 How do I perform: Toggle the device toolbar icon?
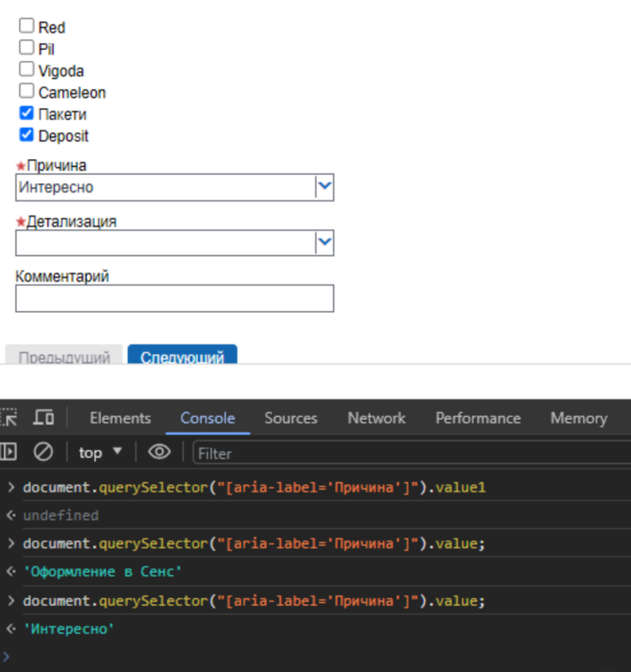44,418
